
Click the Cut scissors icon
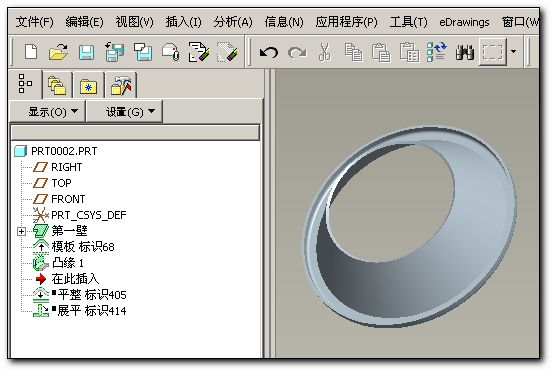click(x=325, y=52)
